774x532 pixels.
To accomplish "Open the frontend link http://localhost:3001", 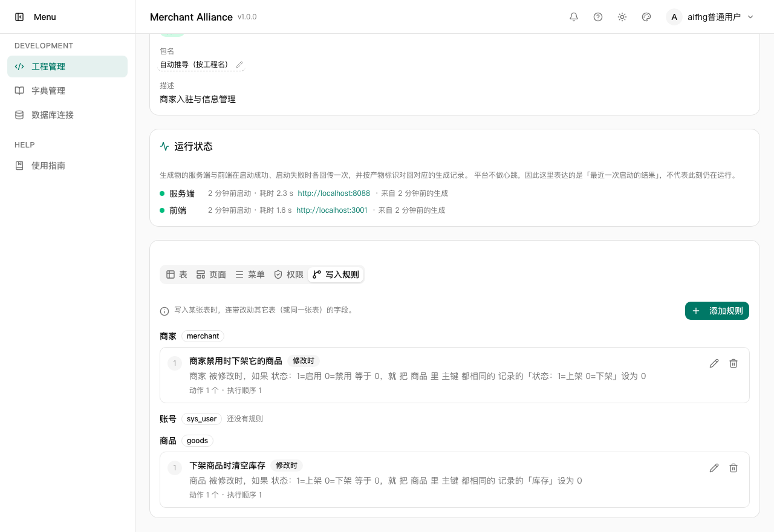I will tap(332, 210).
